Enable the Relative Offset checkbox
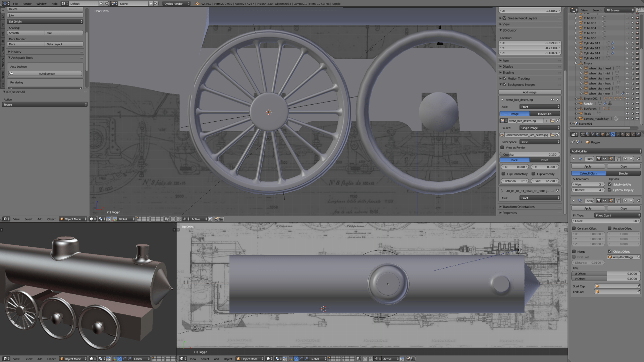Screen dimensions: 644x362 [609, 228]
